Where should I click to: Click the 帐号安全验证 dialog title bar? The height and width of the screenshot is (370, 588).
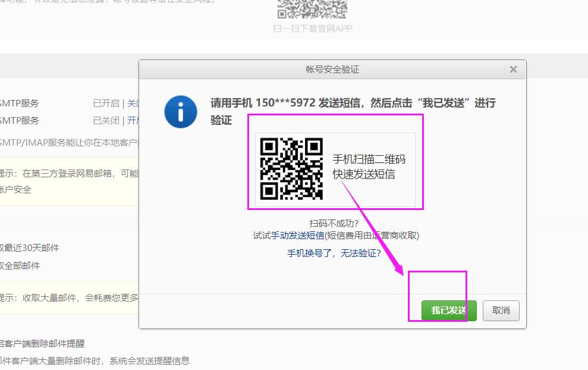tap(332, 70)
